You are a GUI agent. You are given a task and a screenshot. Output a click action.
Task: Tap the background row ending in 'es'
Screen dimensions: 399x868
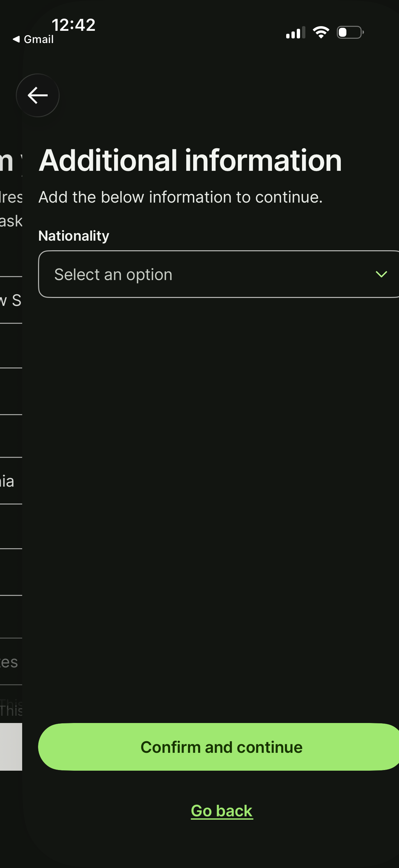pyautogui.click(x=9, y=662)
